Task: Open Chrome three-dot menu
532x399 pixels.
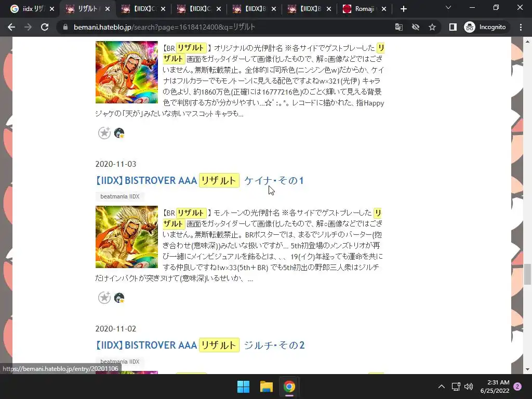Action: click(x=521, y=27)
